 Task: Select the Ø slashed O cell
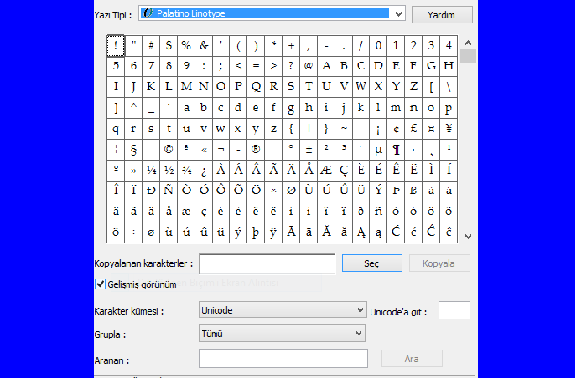[x=291, y=191]
